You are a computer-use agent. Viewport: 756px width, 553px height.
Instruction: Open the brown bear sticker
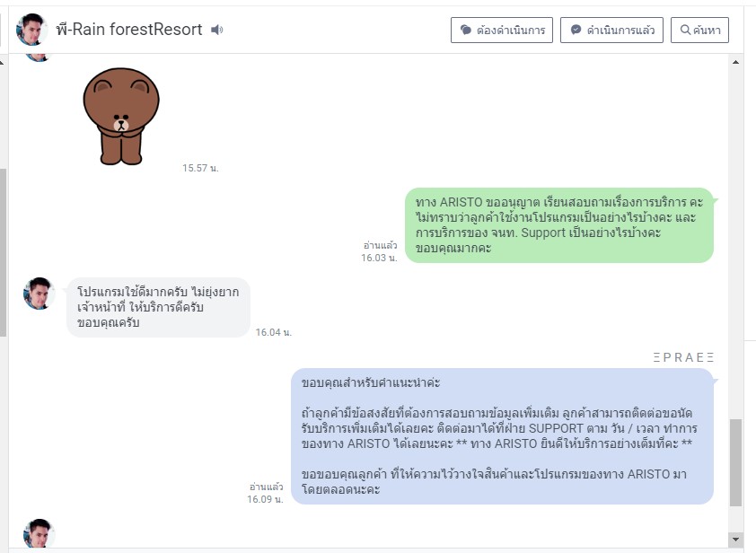[121, 116]
